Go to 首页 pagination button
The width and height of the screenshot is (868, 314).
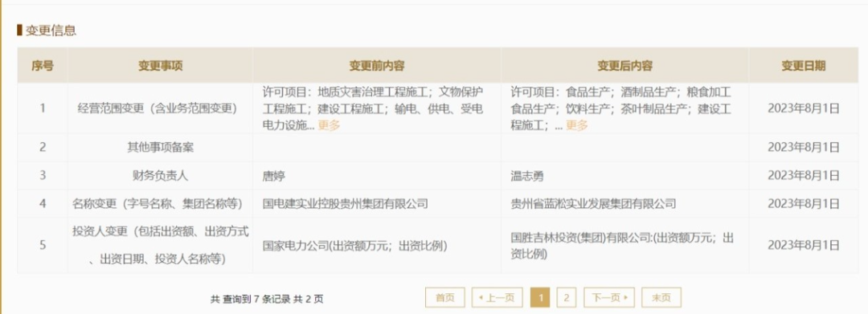445,297
